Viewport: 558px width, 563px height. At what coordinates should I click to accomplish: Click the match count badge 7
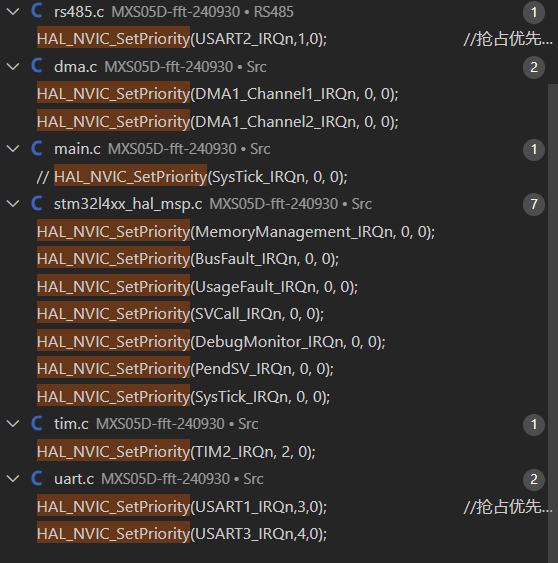pos(534,204)
